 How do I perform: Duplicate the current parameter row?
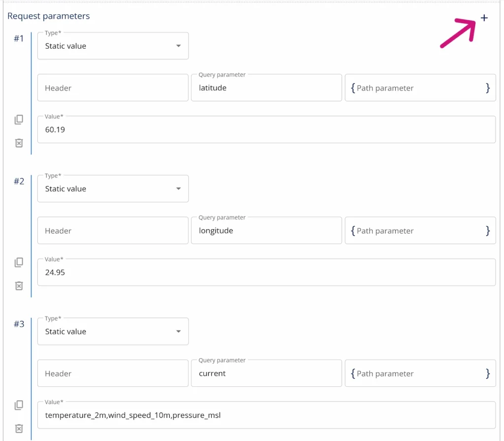pyautogui.click(x=19, y=405)
